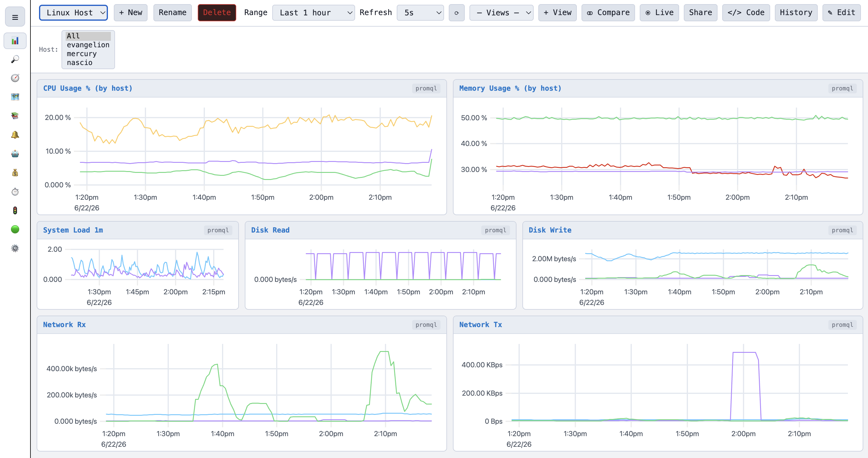
Task: Open the world map icon in sidebar
Action: (x=15, y=97)
